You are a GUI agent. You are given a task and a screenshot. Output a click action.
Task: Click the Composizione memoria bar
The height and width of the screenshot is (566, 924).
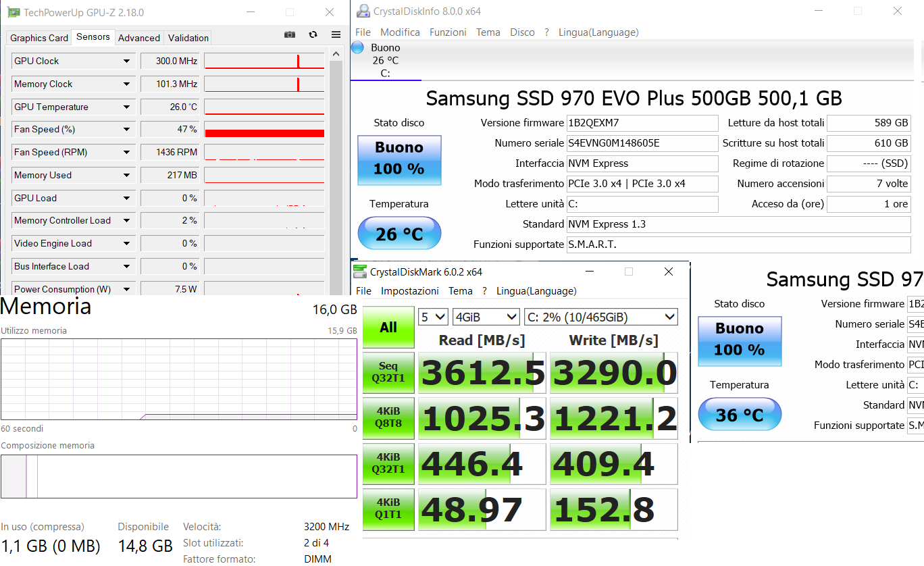pos(179,476)
